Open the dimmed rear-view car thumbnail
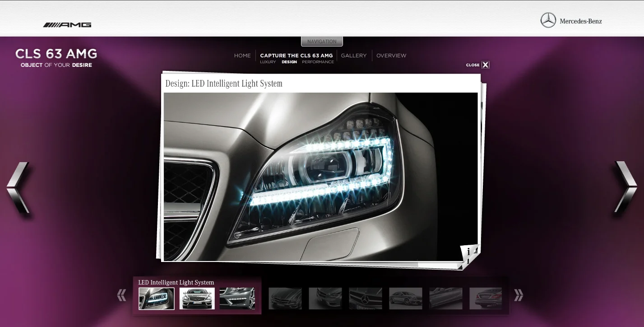 pos(486,299)
